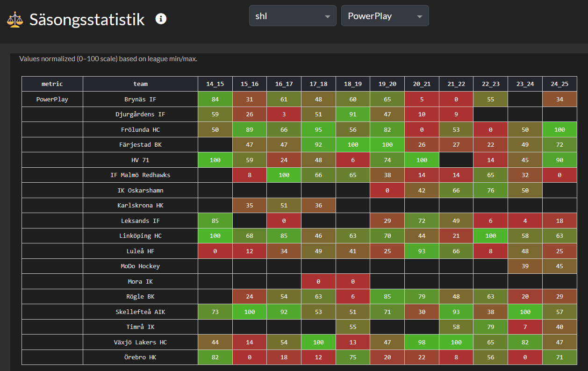The image size is (588, 371).
Task: Click the info icon beside Säsongsstatistik
Action: (161, 19)
